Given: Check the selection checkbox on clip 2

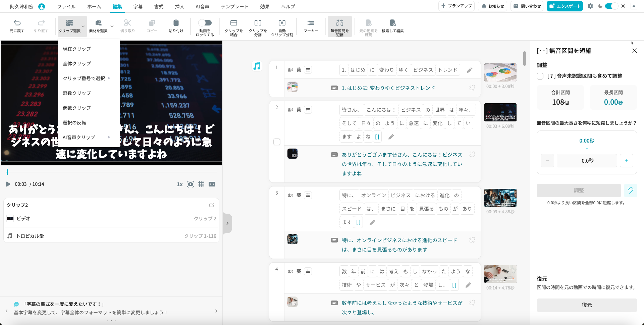Looking at the screenshot, I should coord(277,142).
